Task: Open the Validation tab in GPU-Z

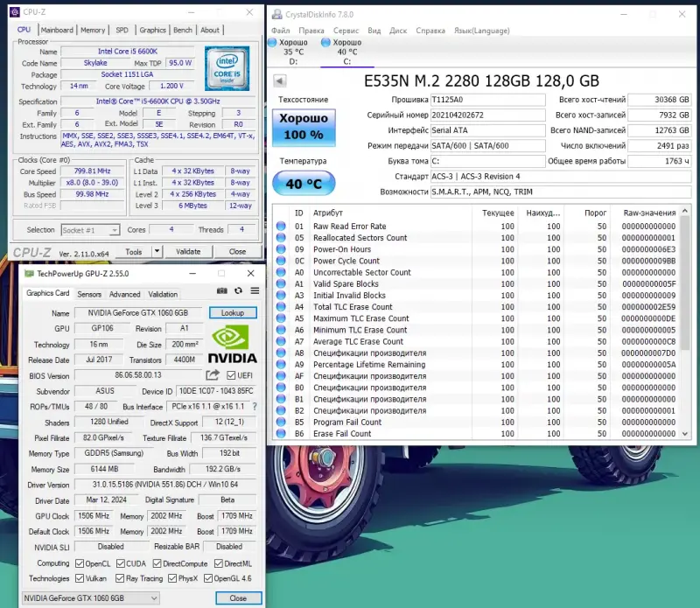Action: click(163, 294)
